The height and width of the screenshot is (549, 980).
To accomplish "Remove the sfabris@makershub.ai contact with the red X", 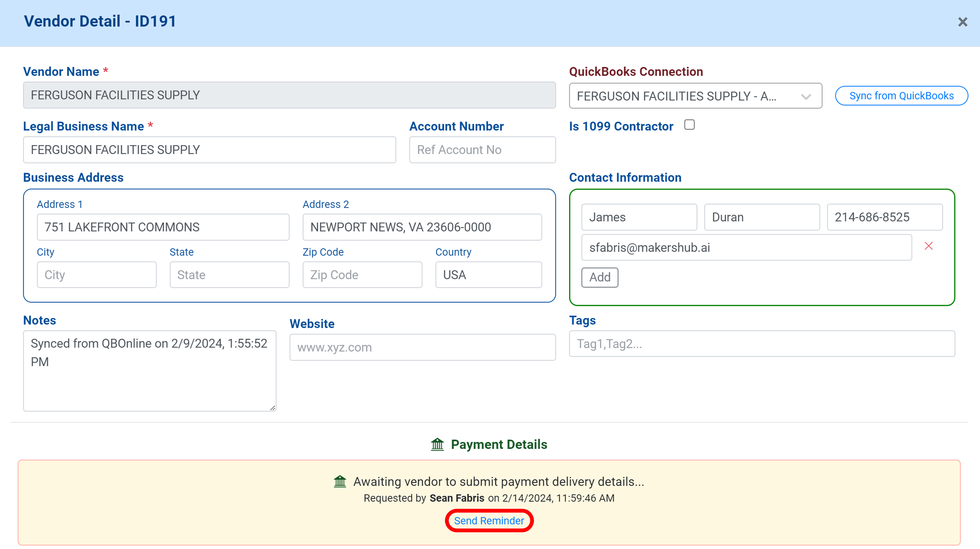I will pos(929,246).
